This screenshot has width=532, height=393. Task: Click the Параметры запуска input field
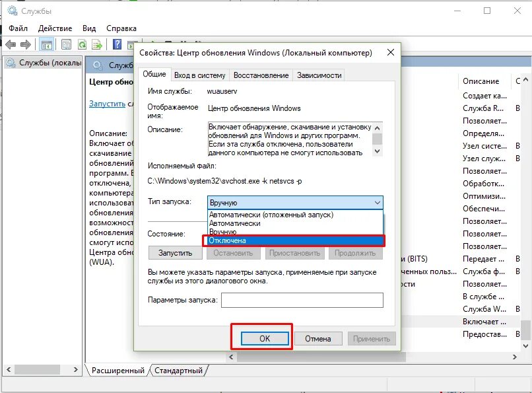[x=302, y=300]
